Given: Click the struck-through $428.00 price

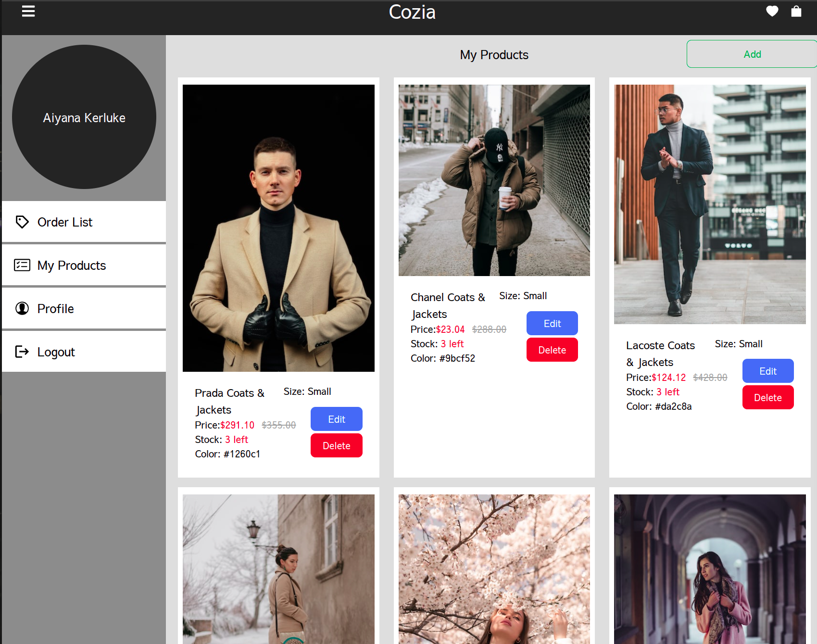Looking at the screenshot, I should 710,378.
